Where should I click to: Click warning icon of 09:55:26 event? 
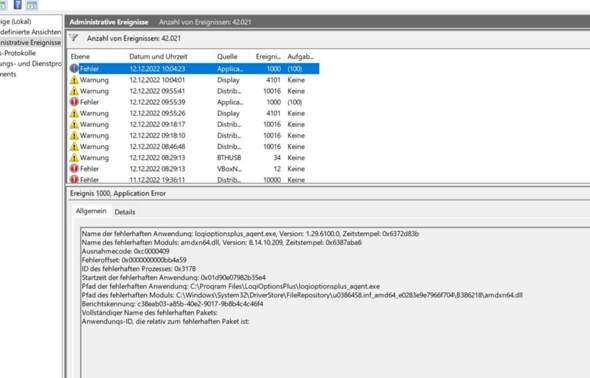[74, 113]
